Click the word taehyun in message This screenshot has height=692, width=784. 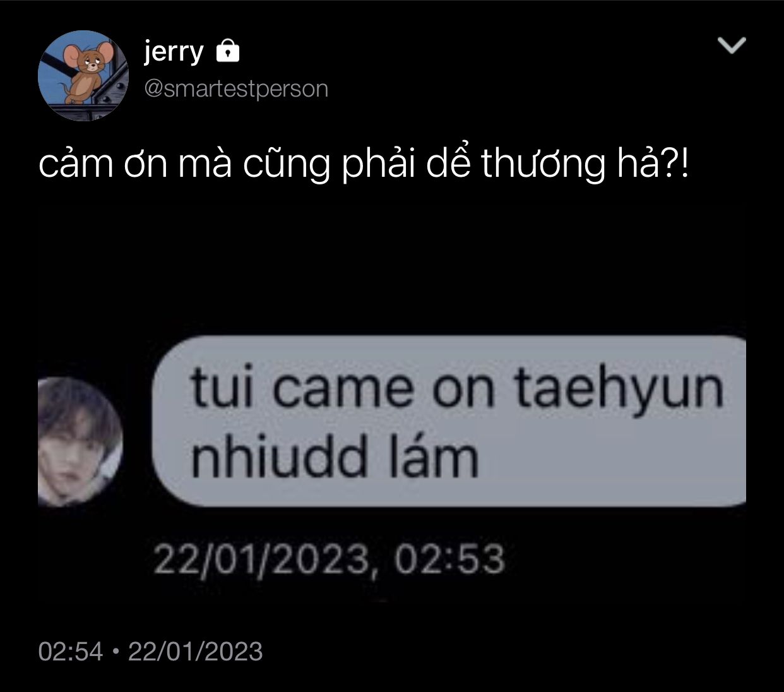click(x=619, y=390)
